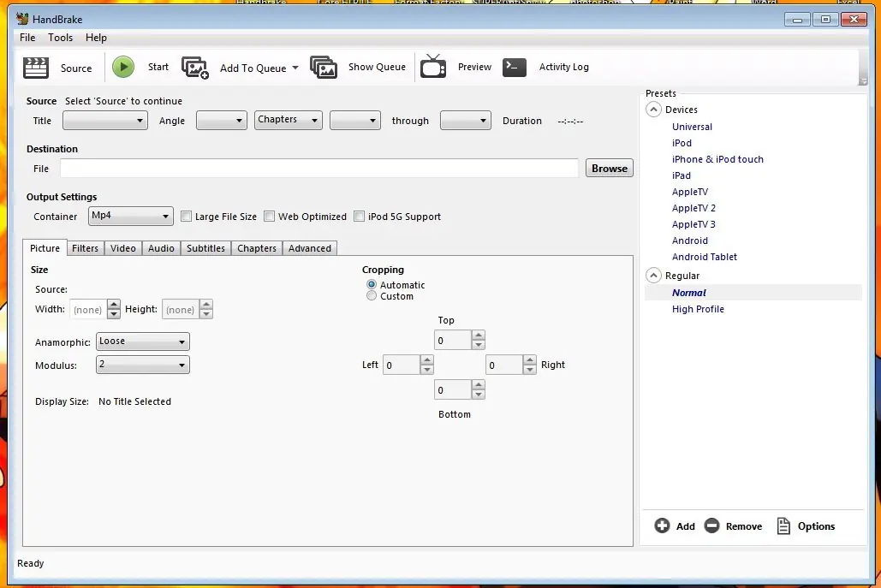Select the AppleTV 2 preset
Viewport: 881px width, 588px height.
point(693,208)
